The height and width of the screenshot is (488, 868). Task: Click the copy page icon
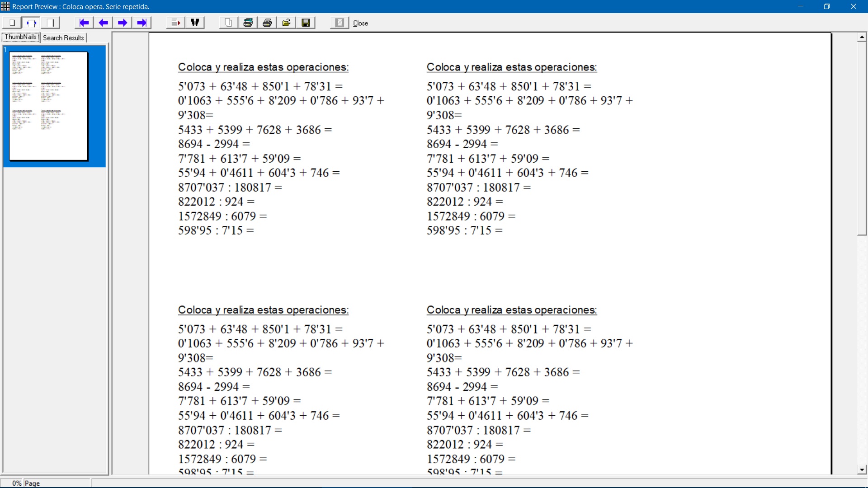[x=229, y=23]
